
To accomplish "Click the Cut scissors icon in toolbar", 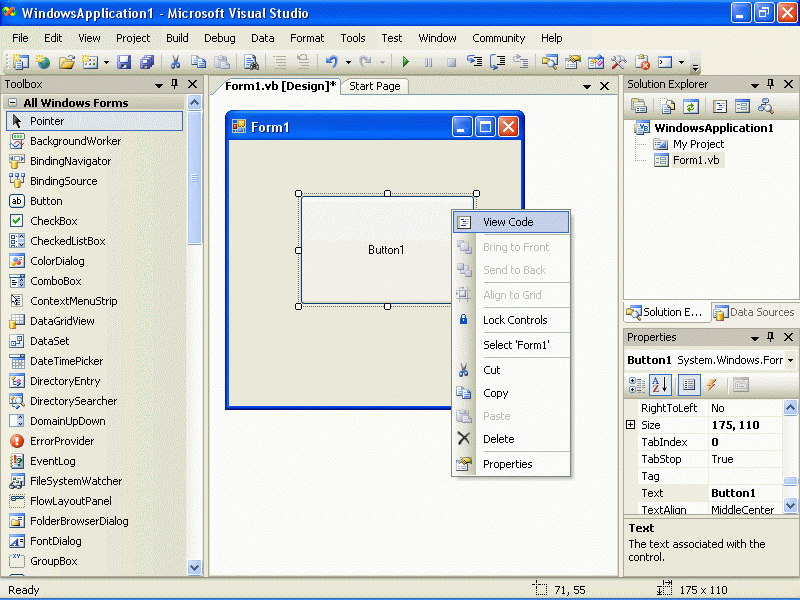I will click(x=175, y=62).
